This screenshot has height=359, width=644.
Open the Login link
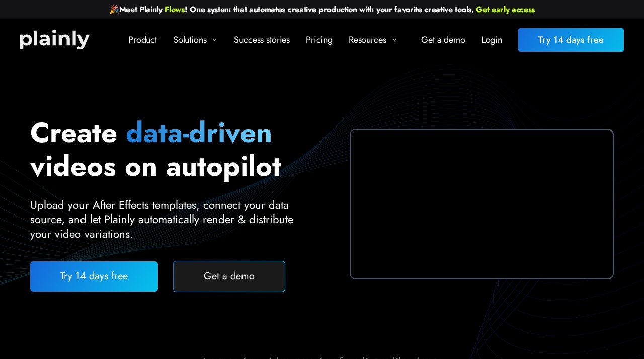tap(492, 40)
